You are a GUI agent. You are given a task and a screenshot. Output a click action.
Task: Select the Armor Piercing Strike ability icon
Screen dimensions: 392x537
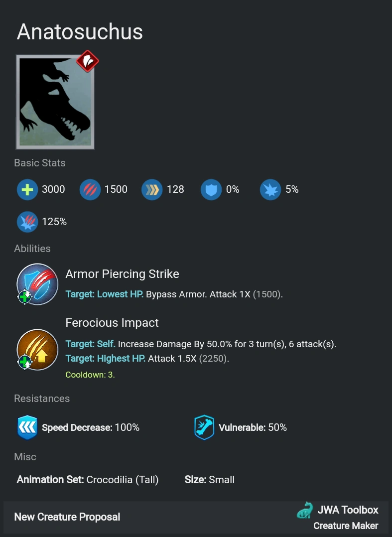point(37,284)
